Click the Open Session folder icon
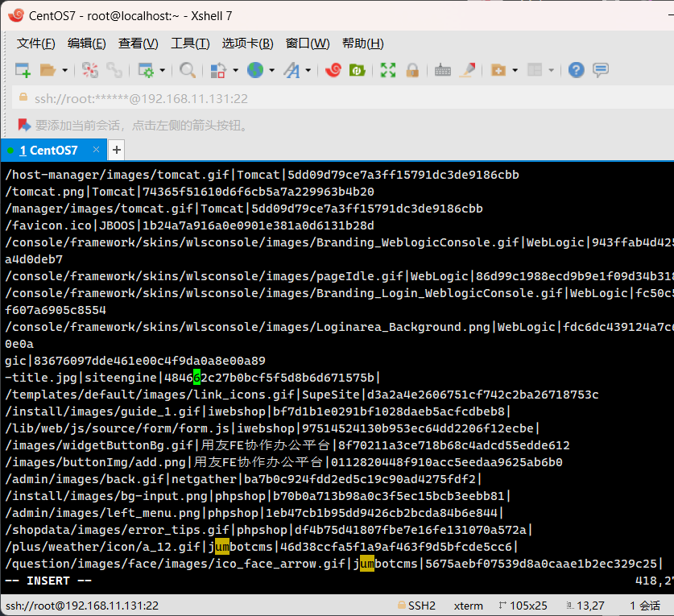The width and height of the screenshot is (674, 616). coord(48,70)
